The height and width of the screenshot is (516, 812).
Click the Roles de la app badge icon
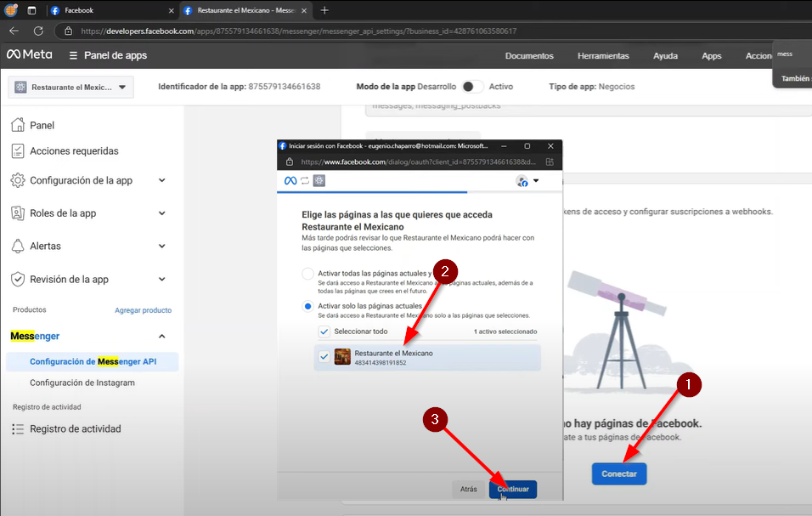[x=18, y=213]
